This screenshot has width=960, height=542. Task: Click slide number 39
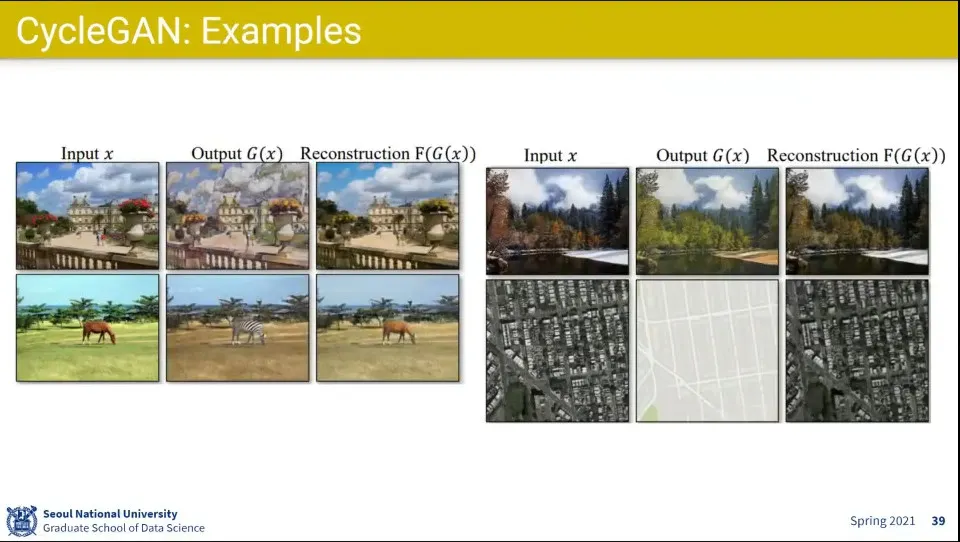[x=938, y=521]
